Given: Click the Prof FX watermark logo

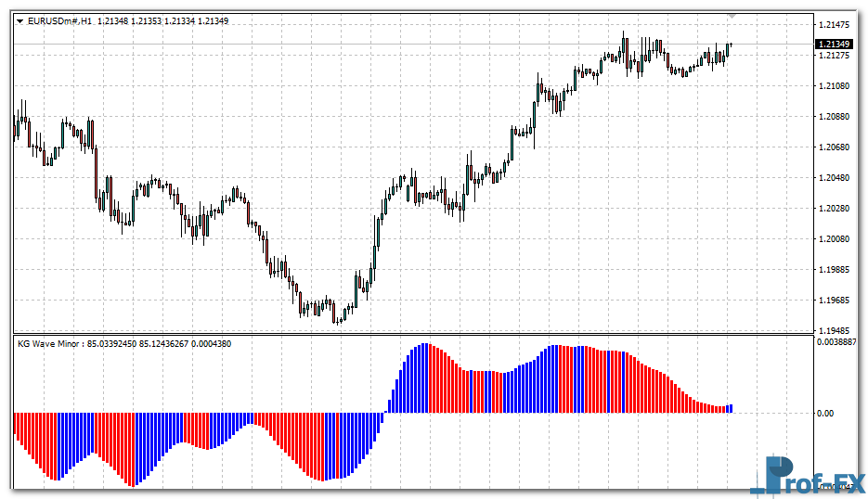Looking at the screenshot, I should coord(806,476).
